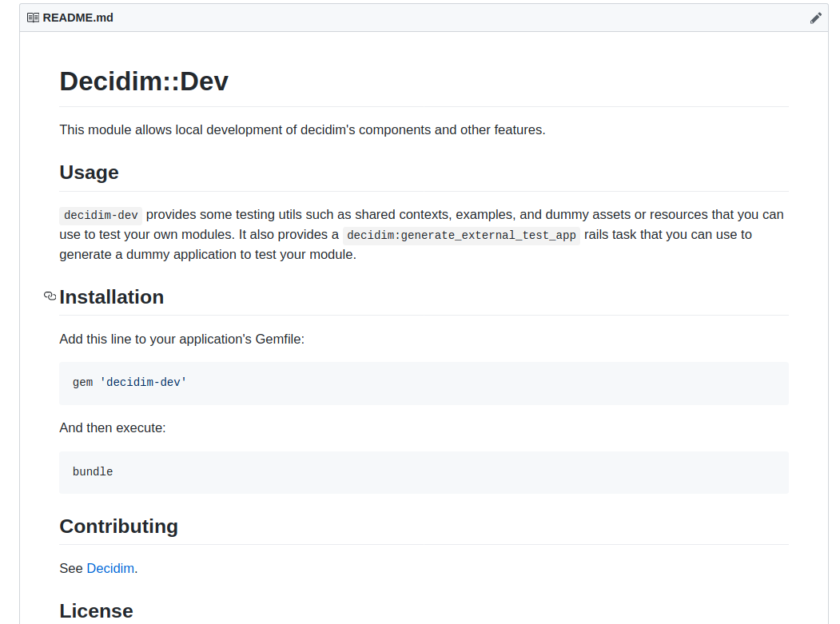Viewport: 840px width, 624px height.
Task: Click the word 'See' before Decidim link
Action: [x=70, y=568]
